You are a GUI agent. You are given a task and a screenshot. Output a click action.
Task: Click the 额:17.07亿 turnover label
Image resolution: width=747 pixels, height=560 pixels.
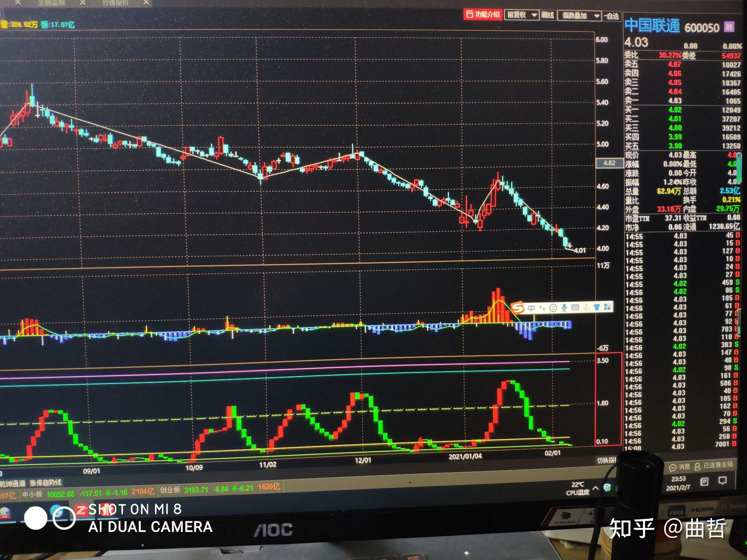(x=58, y=25)
